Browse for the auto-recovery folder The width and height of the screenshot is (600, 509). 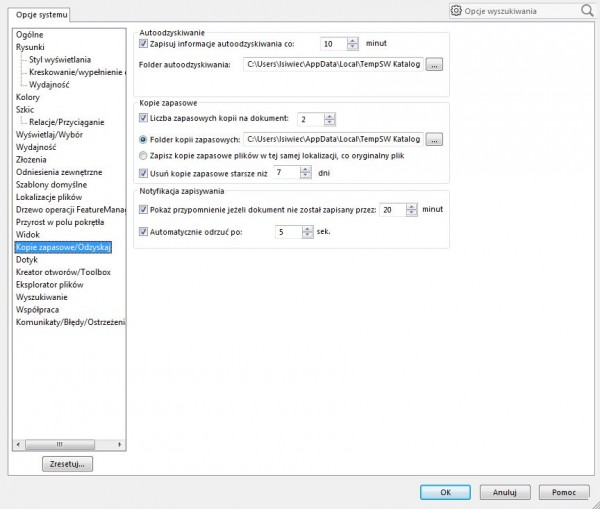click(433, 64)
